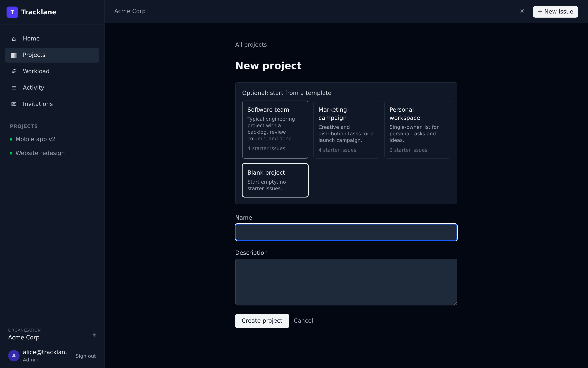Open Projects in sidebar
The height and width of the screenshot is (368, 588).
coord(52,55)
